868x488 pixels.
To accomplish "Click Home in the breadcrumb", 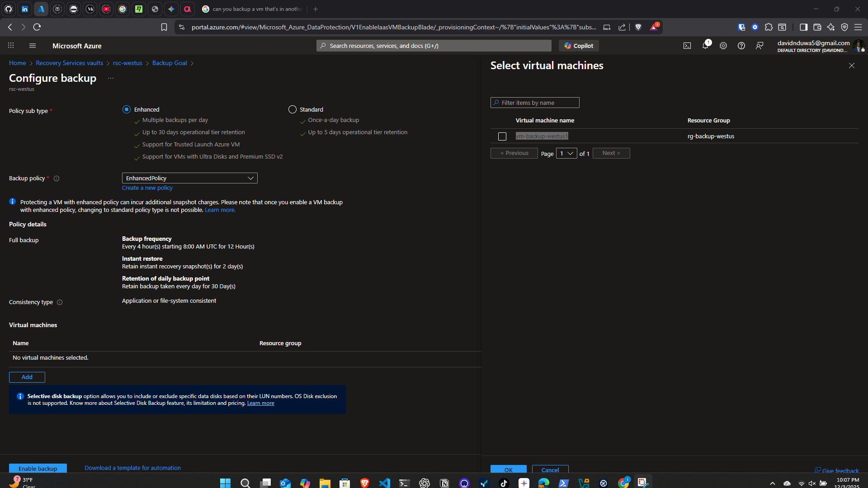I will pyautogui.click(x=17, y=63).
